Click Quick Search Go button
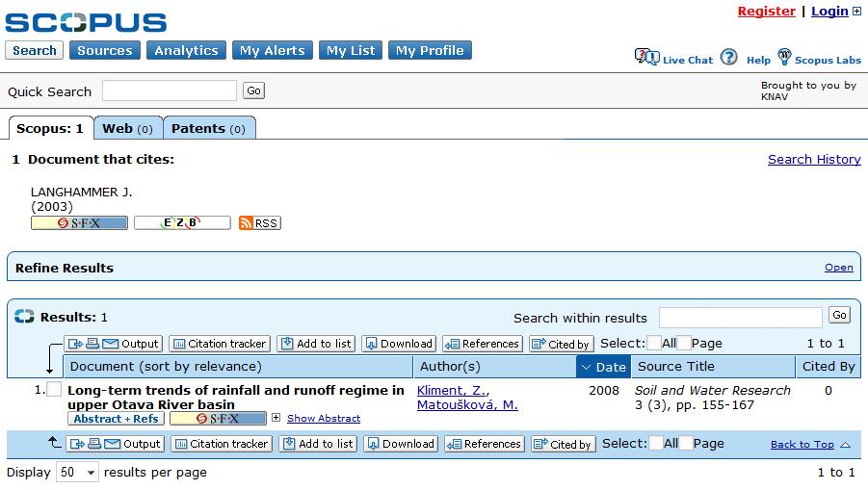This screenshot has height=490, width=868. (x=253, y=90)
